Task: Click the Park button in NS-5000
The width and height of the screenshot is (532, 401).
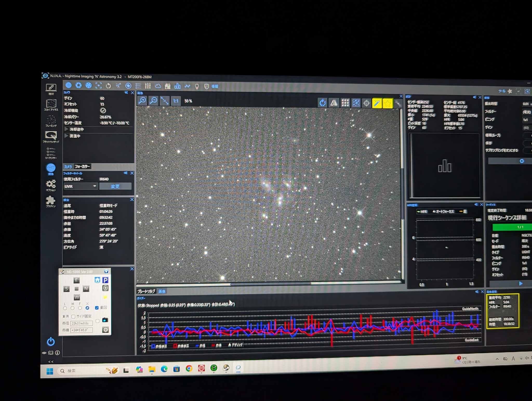Action: click(x=105, y=280)
